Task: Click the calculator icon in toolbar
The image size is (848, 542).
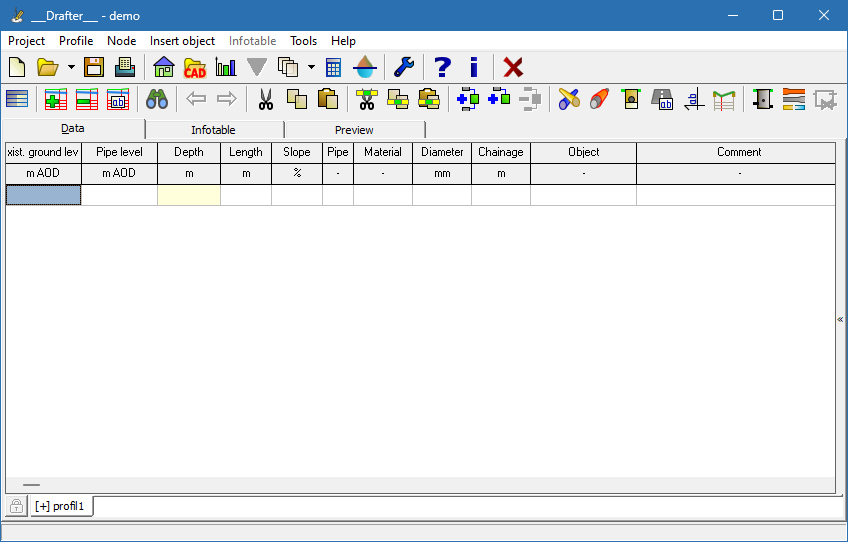Action: (334, 68)
